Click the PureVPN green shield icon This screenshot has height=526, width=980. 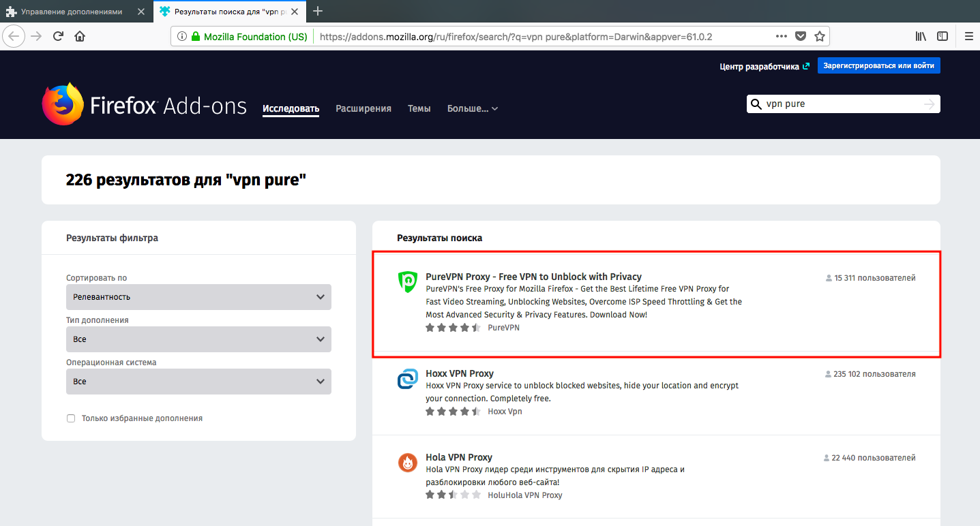pos(407,282)
